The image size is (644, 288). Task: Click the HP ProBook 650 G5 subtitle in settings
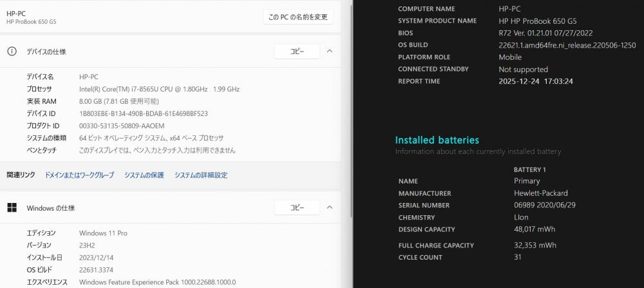pyautogui.click(x=31, y=22)
